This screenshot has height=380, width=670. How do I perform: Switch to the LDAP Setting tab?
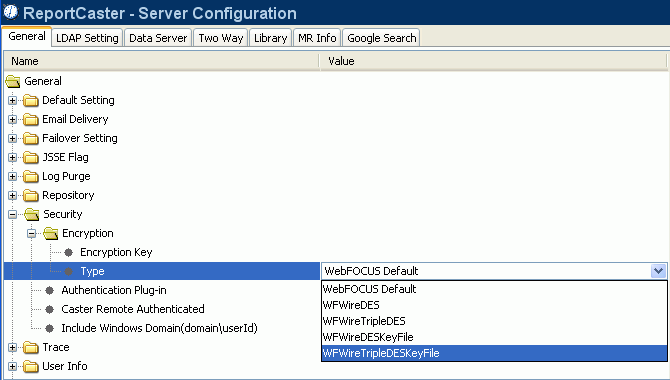tap(87, 38)
